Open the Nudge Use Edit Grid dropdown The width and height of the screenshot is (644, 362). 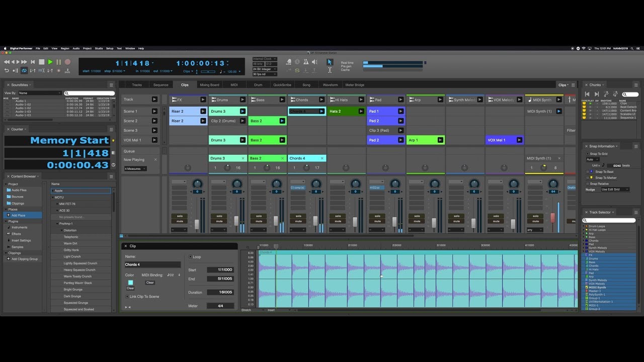(x=615, y=190)
